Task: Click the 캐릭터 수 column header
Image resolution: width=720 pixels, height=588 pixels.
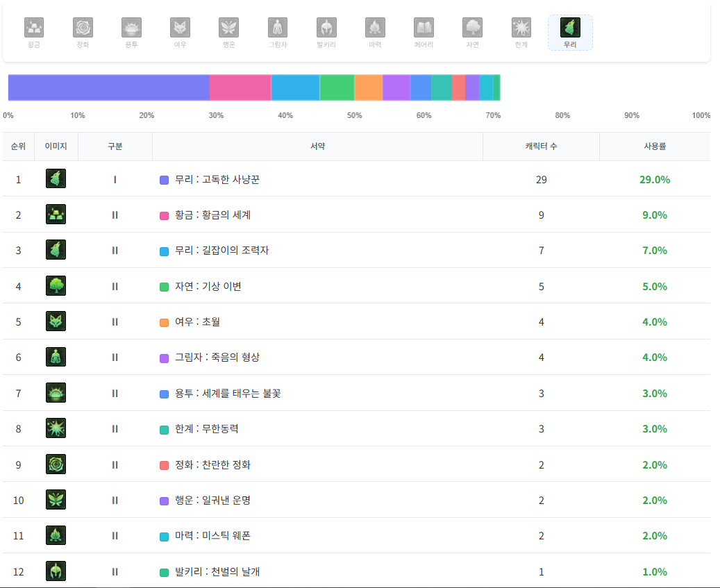Action: click(541, 146)
